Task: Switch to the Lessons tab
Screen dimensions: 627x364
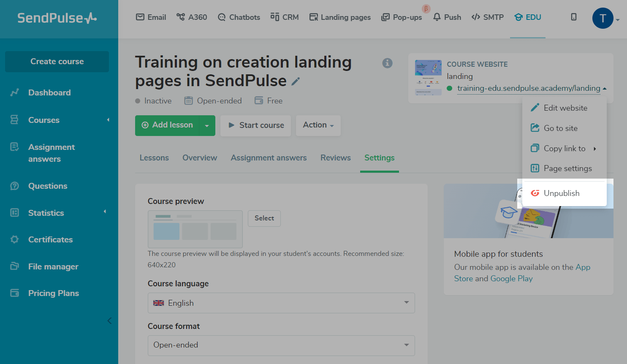Action: pos(154,158)
